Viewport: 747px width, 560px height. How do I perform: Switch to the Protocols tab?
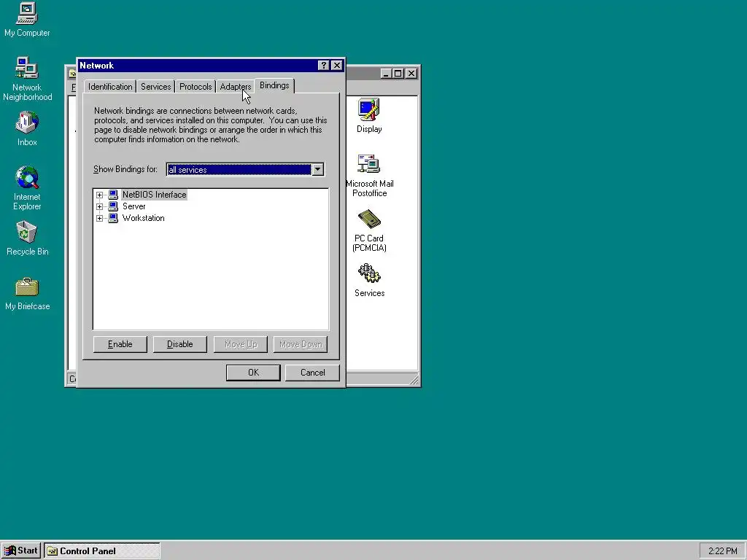[196, 87]
